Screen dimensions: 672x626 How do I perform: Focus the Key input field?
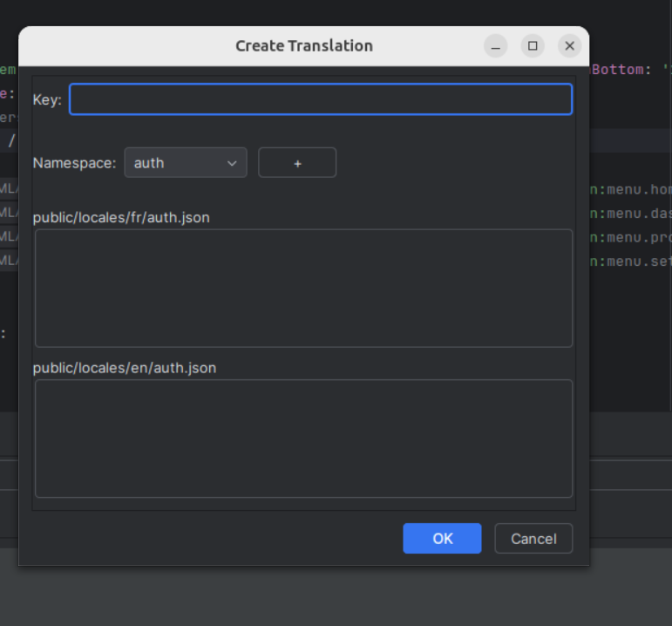pyautogui.click(x=321, y=99)
